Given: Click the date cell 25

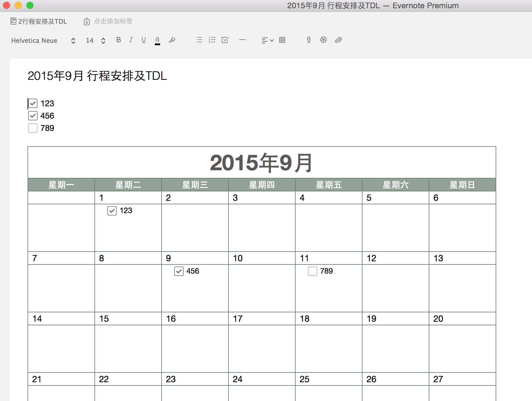Looking at the screenshot, I should pos(329,379).
